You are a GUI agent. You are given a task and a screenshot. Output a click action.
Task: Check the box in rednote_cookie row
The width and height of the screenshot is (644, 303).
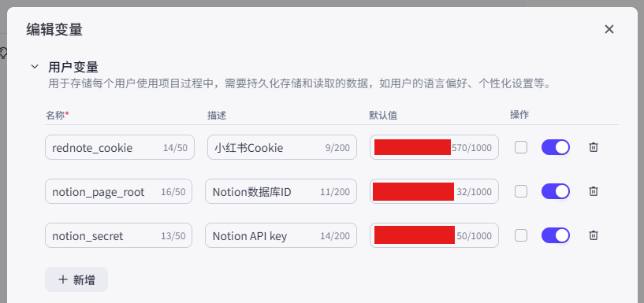click(x=521, y=147)
